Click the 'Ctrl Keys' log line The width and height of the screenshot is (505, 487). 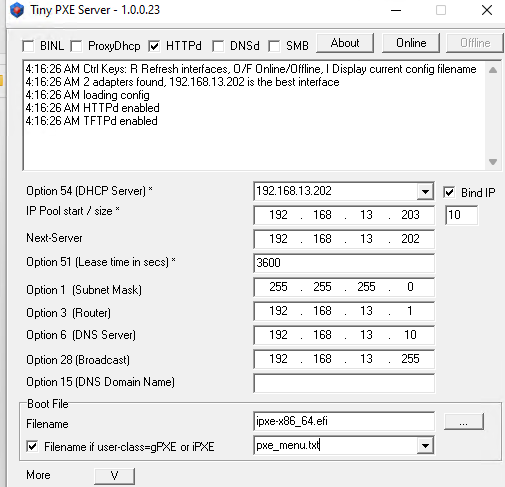tap(251, 69)
